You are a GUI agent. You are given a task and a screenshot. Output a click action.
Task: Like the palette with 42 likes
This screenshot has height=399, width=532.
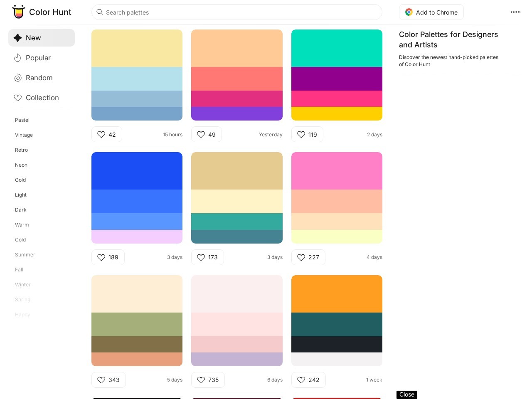(x=107, y=134)
